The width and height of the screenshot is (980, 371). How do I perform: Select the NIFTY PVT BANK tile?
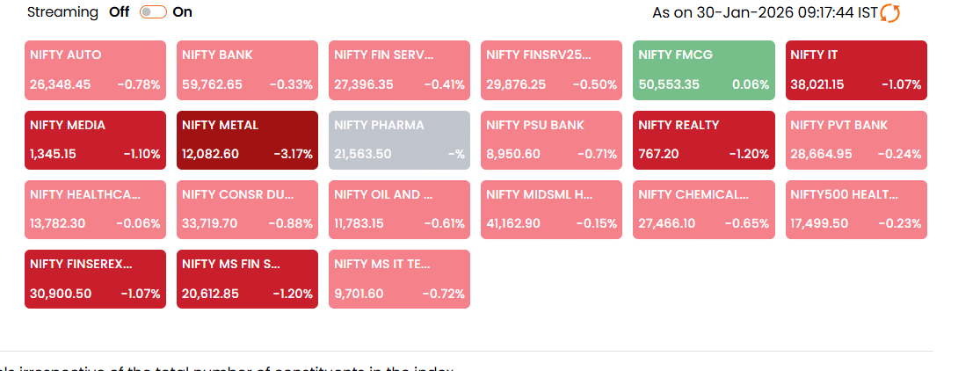click(856, 140)
